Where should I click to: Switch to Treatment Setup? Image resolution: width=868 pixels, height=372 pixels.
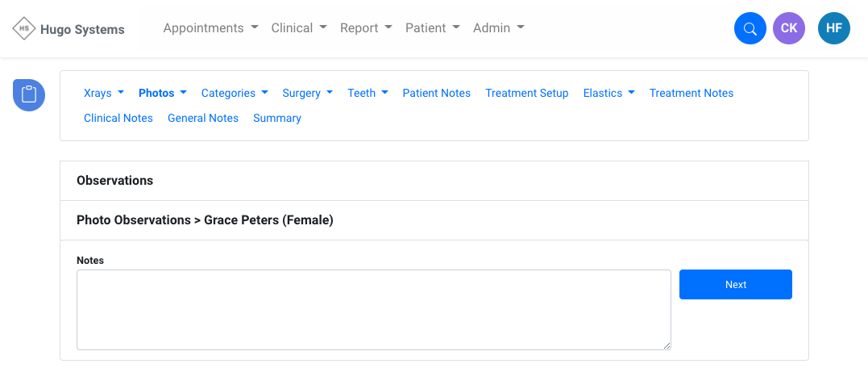526,93
